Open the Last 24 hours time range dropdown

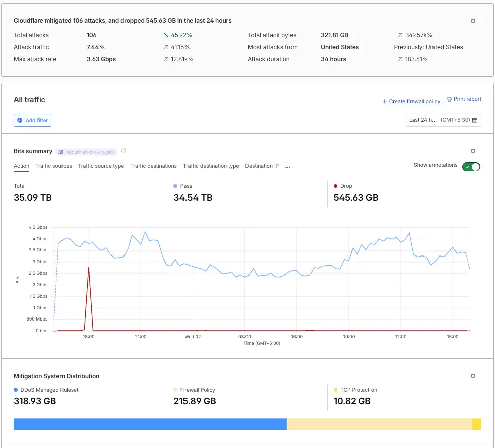(x=443, y=120)
